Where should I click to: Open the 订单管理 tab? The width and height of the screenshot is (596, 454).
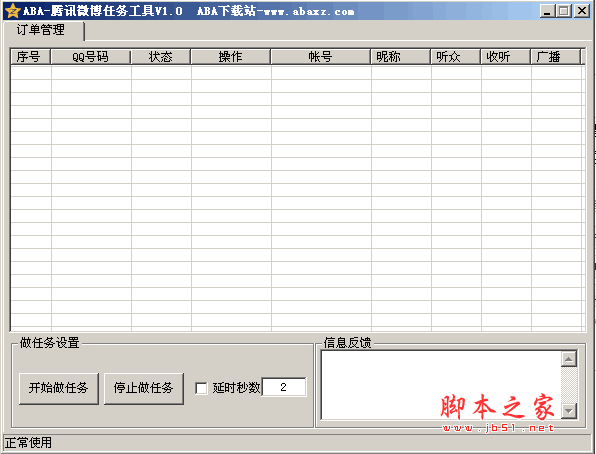[x=41, y=30]
